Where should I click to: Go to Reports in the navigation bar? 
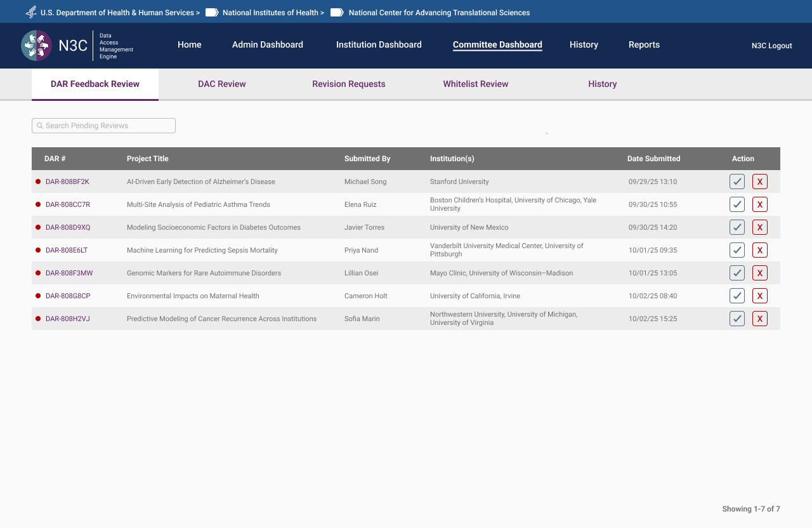[644, 44]
